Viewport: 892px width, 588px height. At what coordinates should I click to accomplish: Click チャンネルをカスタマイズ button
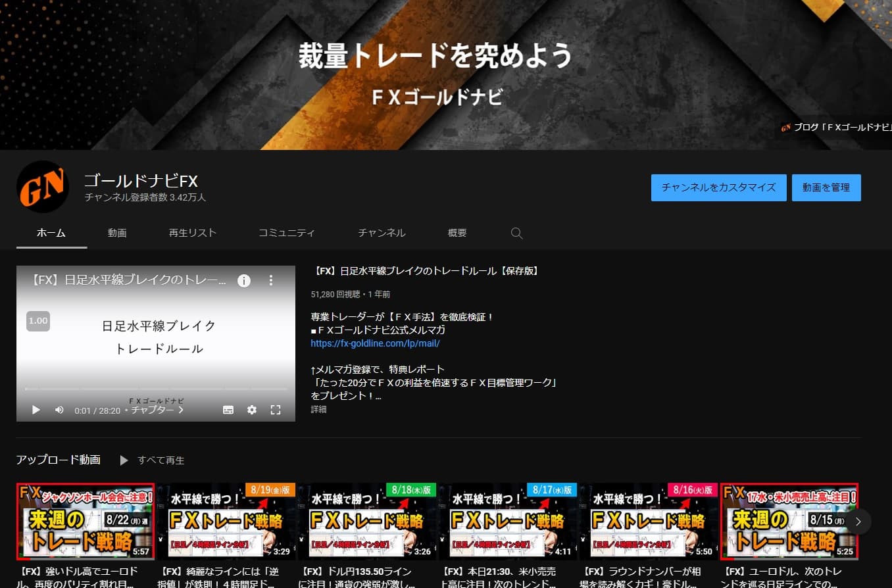(718, 187)
